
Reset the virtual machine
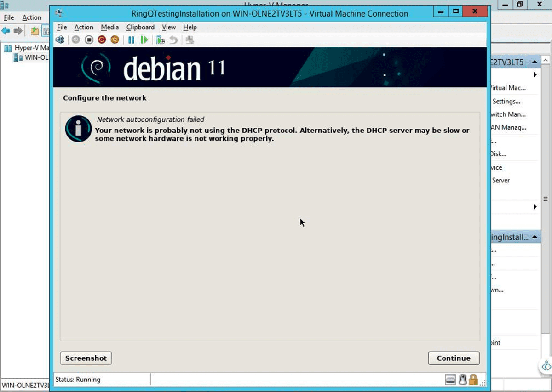pos(144,40)
